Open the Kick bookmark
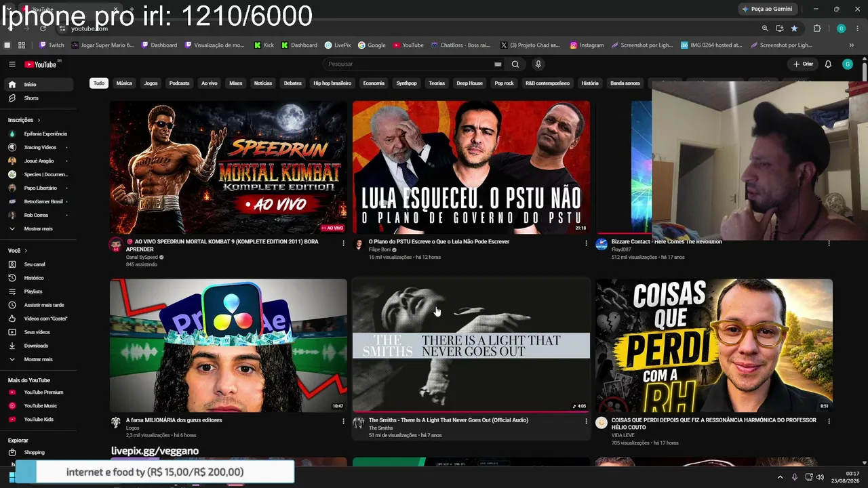868x488 pixels. pyautogui.click(x=264, y=45)
